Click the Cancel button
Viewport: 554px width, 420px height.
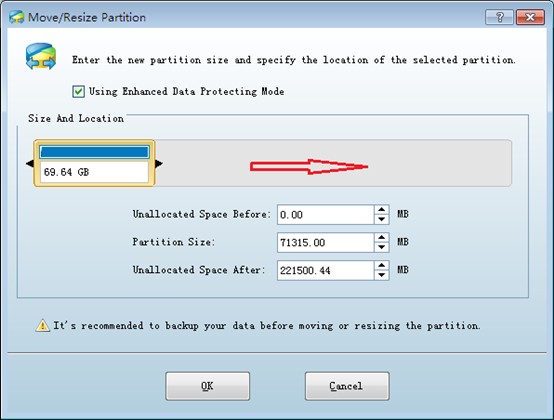[x=347, y=386]
